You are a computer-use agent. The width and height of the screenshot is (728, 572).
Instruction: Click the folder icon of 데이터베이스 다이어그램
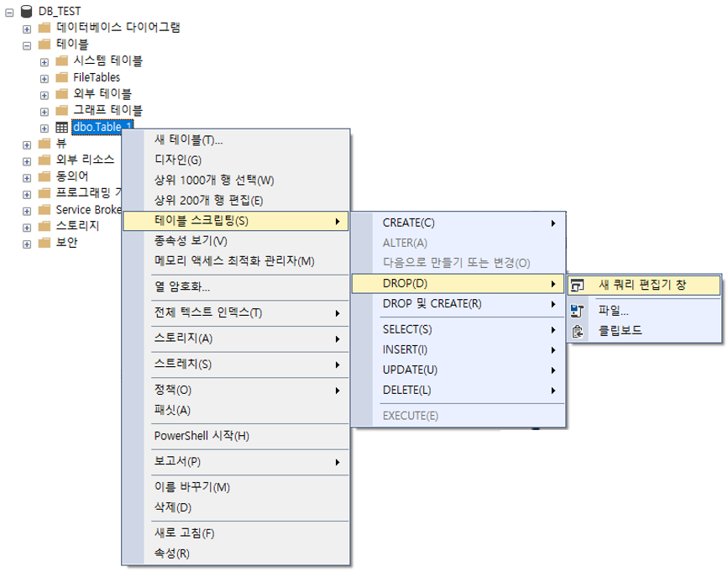tap(45, 28)
